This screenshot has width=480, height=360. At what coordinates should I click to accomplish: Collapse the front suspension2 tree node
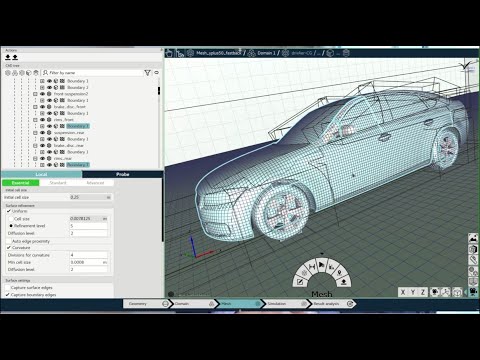pos(35,94)
